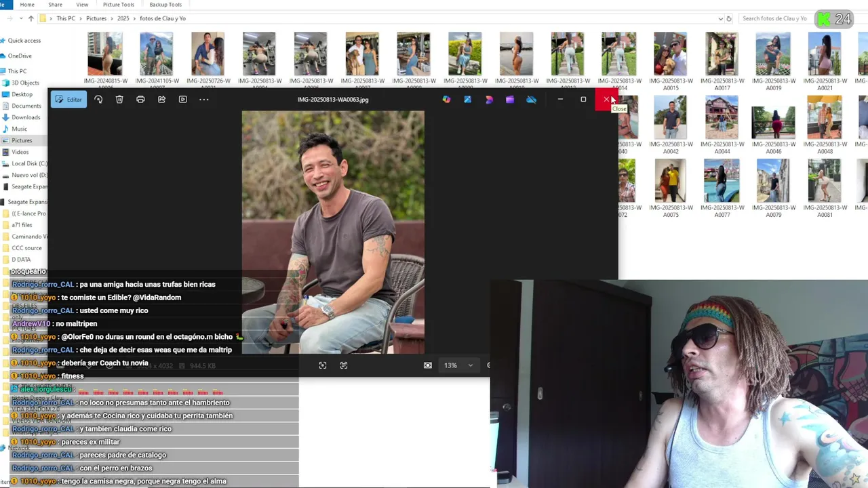Click the pink-orange app icon in Photos toolbar
The height and width of the screenshot is (488, 868).
489,100
